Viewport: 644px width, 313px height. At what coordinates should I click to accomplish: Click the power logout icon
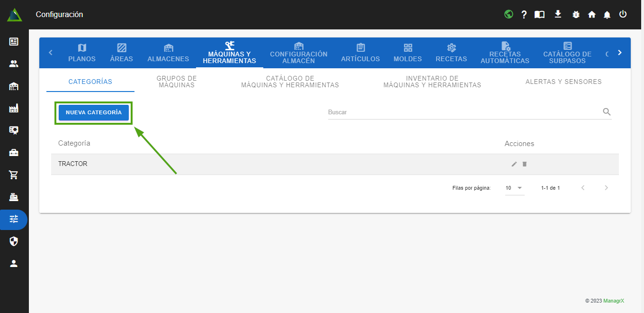tap(623, 14)
